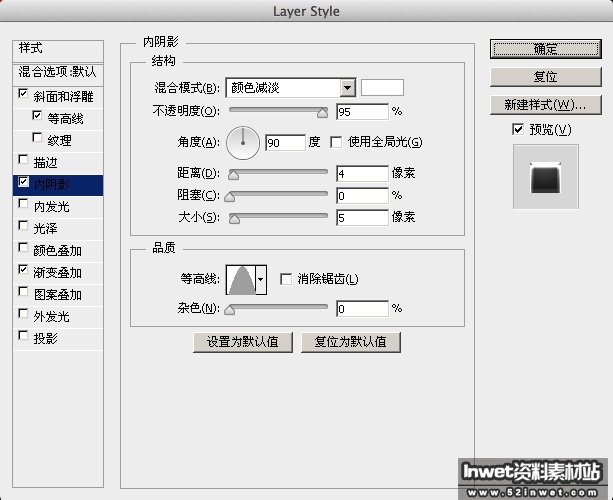Enable the 光泽 checkbox
Image resolution: width=613 pixels, height=500 pixels.
pos(23,226)
